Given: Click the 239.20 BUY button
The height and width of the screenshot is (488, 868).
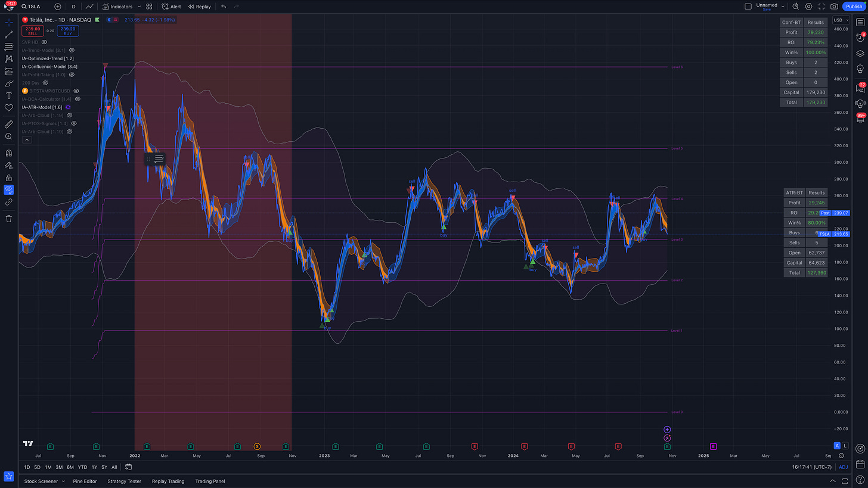Looking at the screenshot, I should pyautogui.click(x=68, y=30).
